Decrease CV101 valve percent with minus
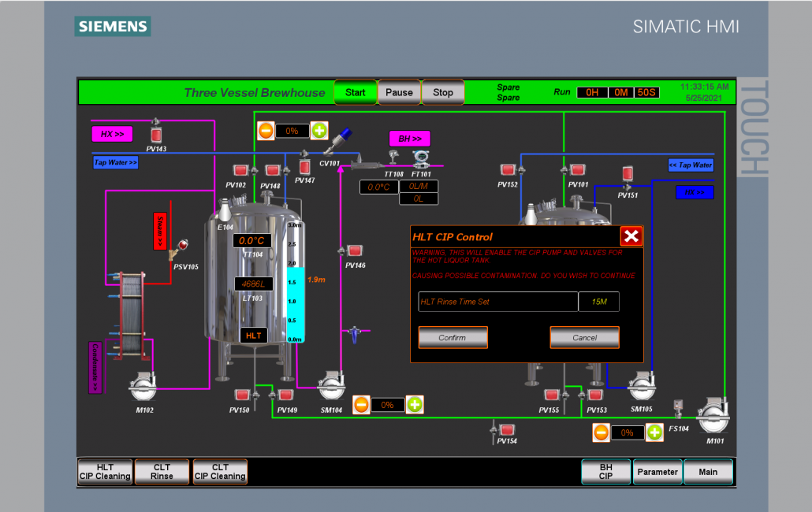This screenshot has height=512, width=812. (x=266, y=131)
